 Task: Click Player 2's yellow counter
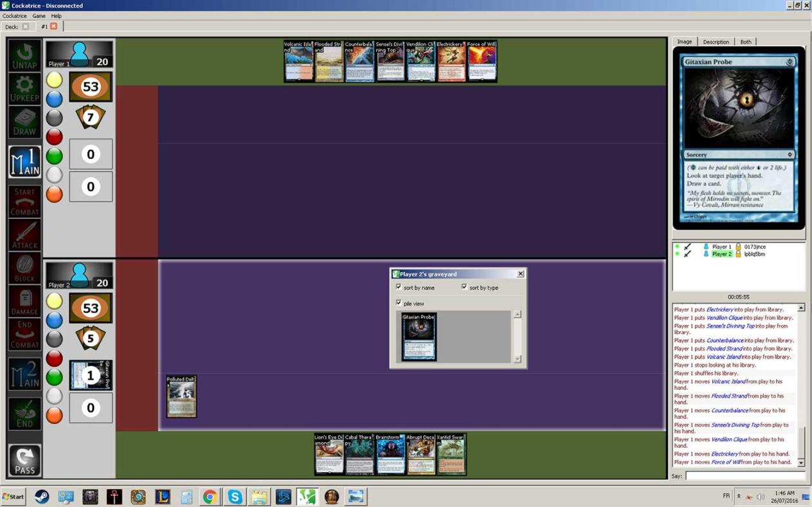pyautogui.click(x=54, y=301)
